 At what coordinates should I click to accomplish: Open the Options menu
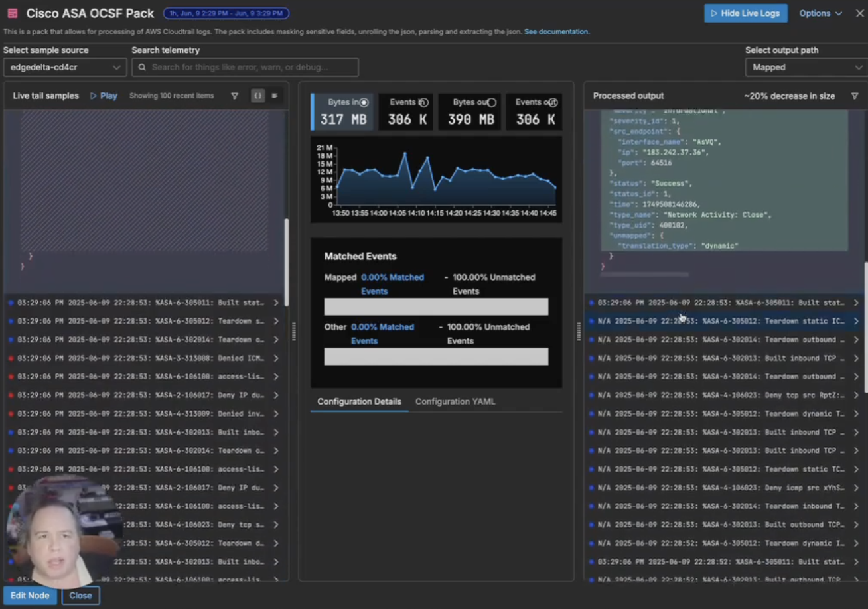tap(821, 13)
